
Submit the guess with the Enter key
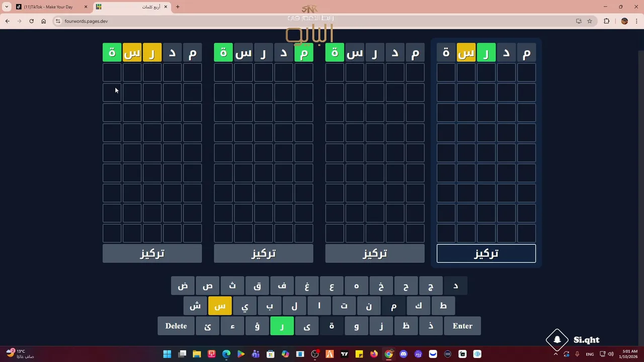(x=462, y=326)
